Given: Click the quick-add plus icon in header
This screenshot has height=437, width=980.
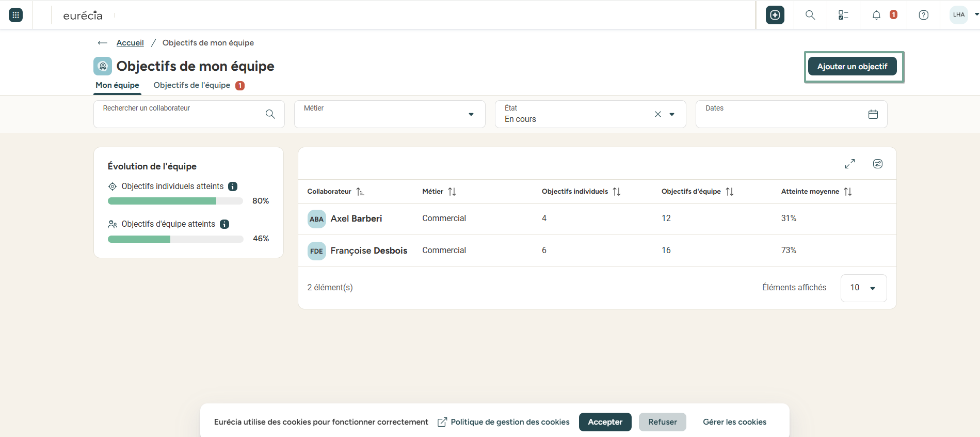Looking at the screenshot, I should (775, 15).
